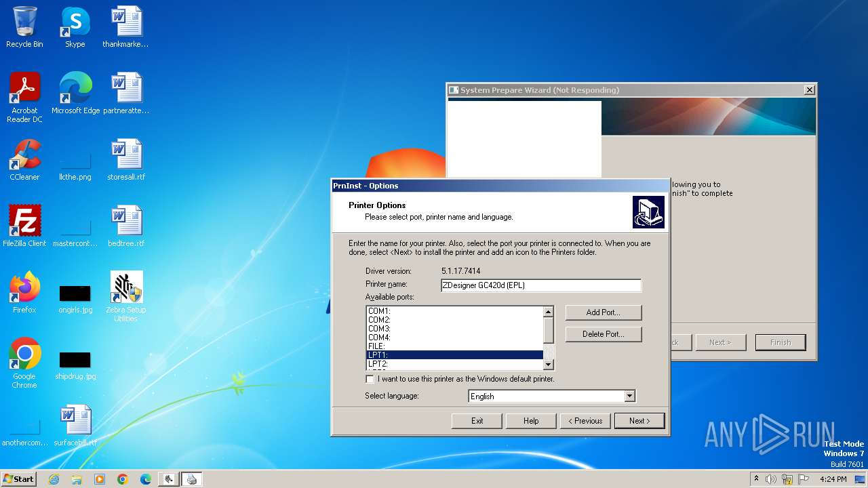Select FILE: in available ports
Screen dimensions: 868x488
[454, 346]
